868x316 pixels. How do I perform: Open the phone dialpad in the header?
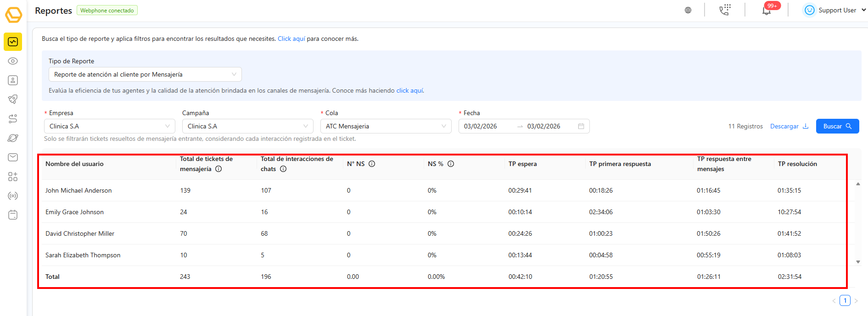click(725, 10)
